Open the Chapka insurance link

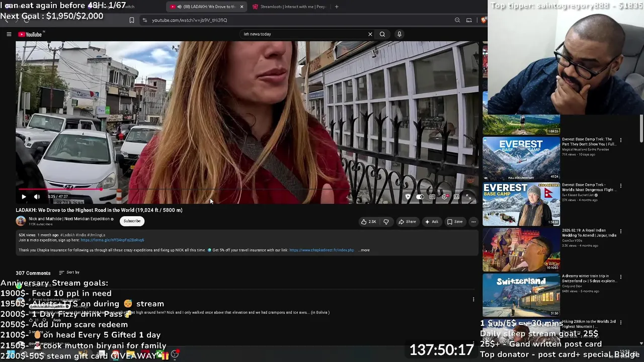tap(321, 250)
